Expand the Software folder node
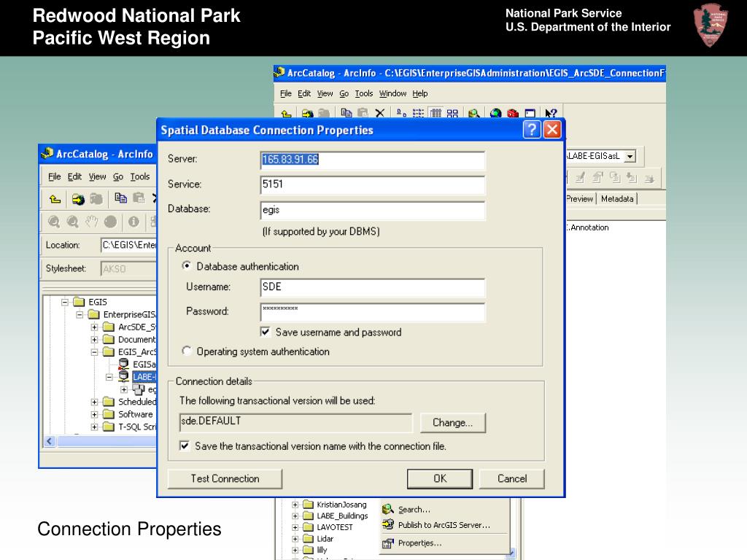This screenshot has width=747, height=560. point(94,414)
